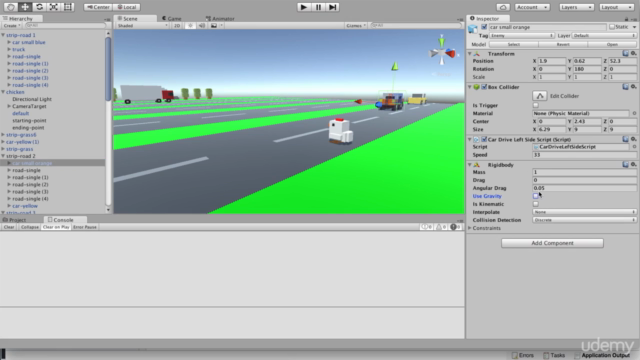Toggle 2D view mode
Screen dimensions: 640x360
pyautogui.click(x=177, y=25)
